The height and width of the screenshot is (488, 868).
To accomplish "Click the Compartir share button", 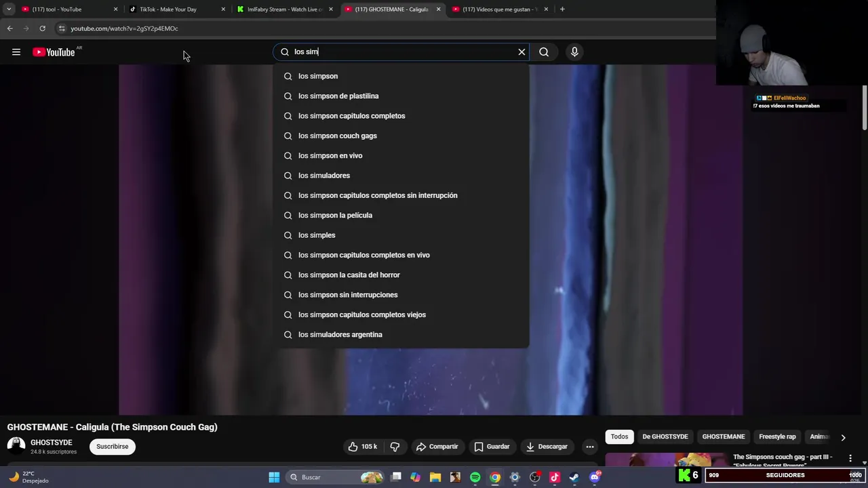I will [437, 447].
